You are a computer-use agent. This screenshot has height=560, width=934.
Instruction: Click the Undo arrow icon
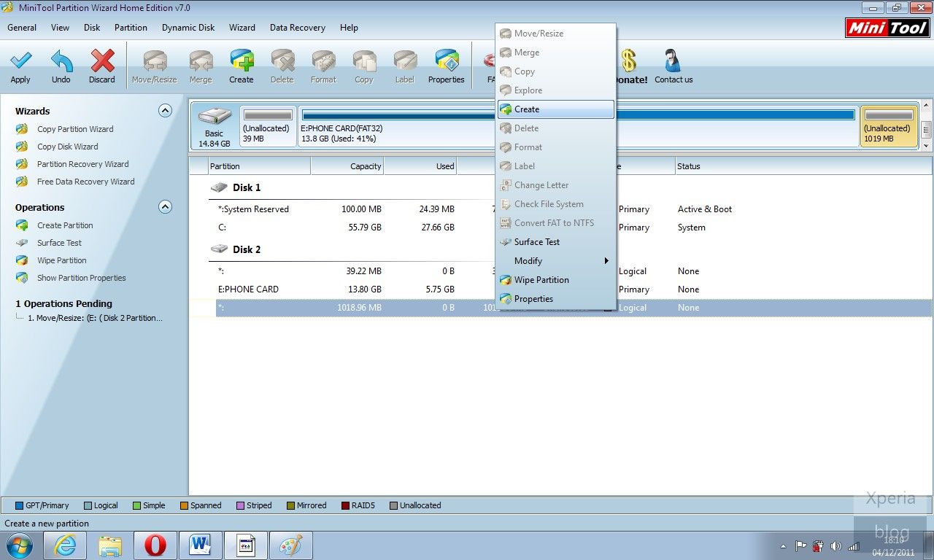coord(61,62)
